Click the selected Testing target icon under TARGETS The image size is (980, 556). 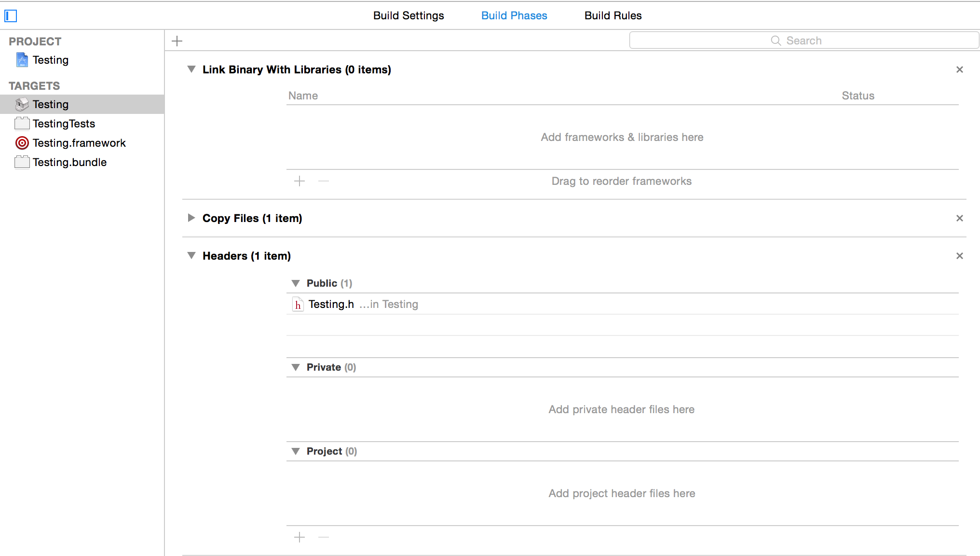[x=22, y=104]
